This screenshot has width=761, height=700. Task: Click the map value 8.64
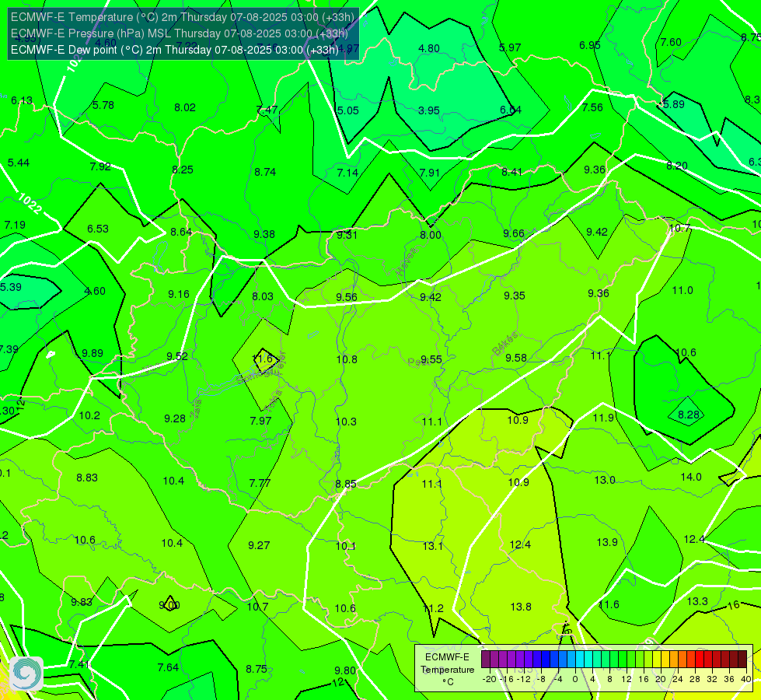tap(181, 233)
